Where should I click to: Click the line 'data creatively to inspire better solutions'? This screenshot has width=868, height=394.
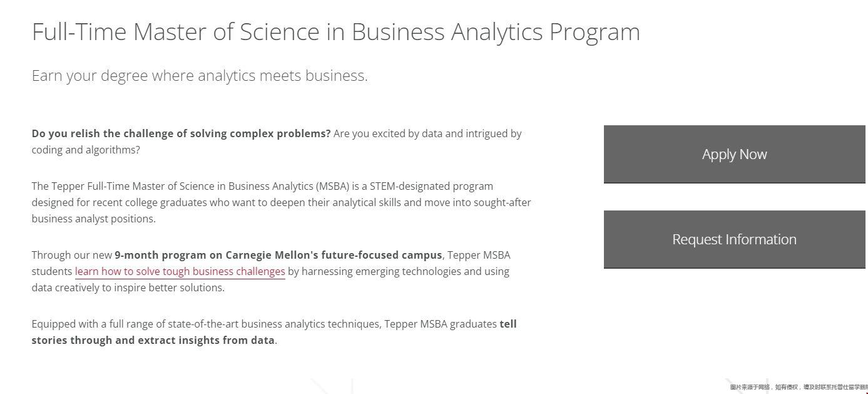[128, 288]
